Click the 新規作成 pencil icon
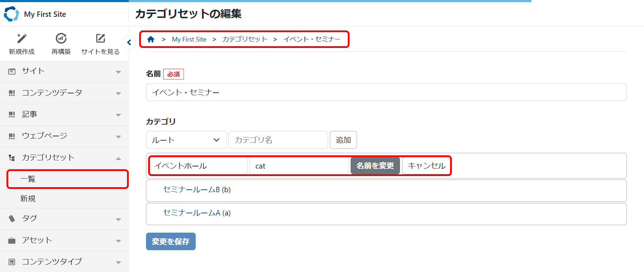Image resolution: width=644 pixels, height=272 pixels. point(22,38)
